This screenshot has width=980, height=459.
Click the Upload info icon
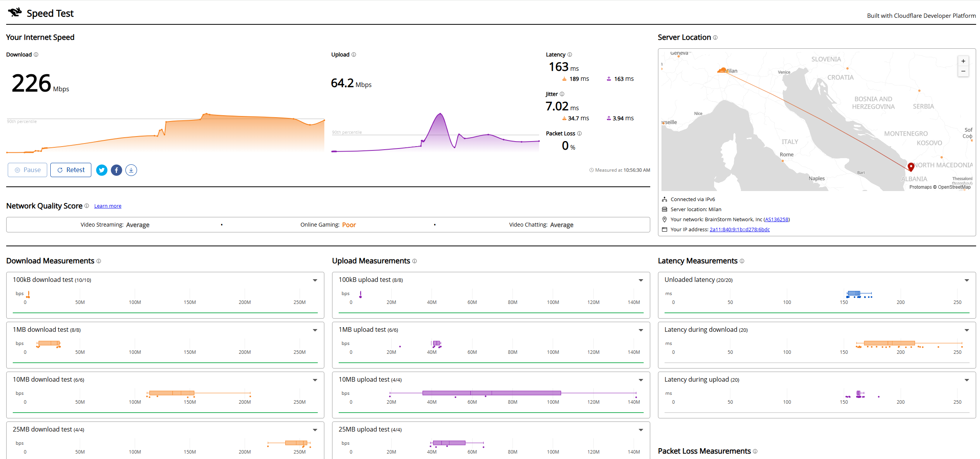pyautogui.click(x=354, y=55)
